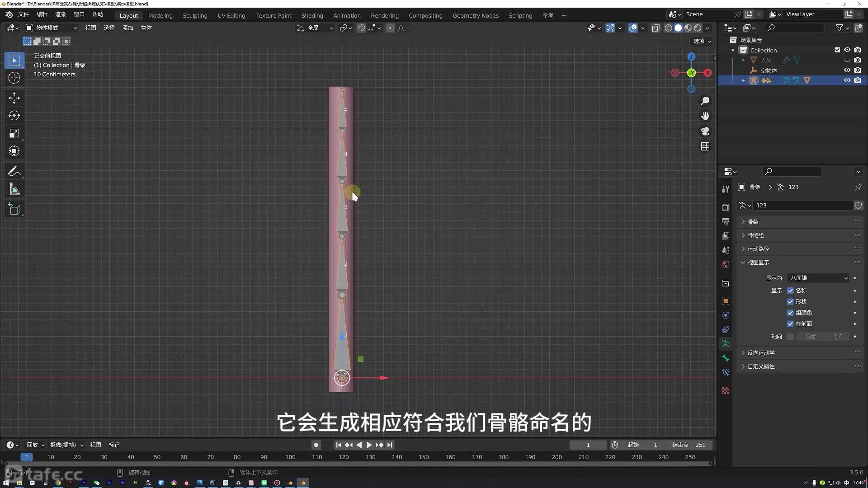This screenshot has width=868, height=488.
Task: Open the Bone Constraints properties tab
Action: pos(726,372)
